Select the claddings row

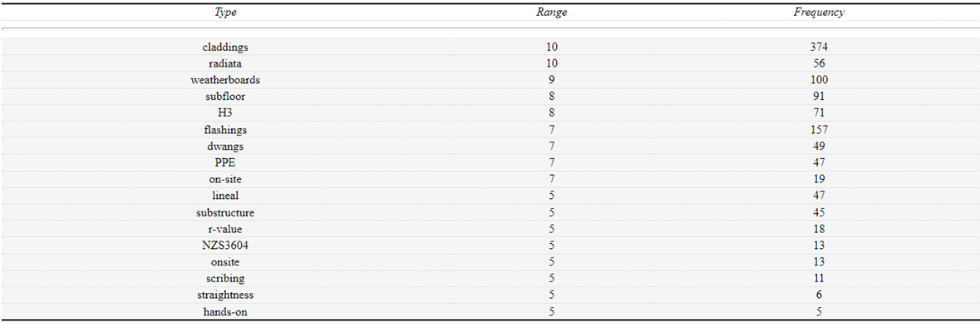tap(490, 47)
